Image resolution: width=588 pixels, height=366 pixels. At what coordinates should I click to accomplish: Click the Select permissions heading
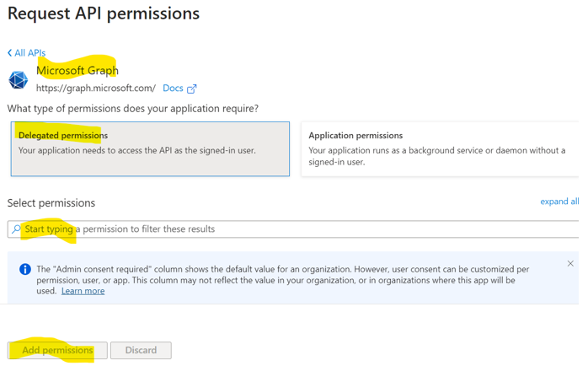point(51,203)
